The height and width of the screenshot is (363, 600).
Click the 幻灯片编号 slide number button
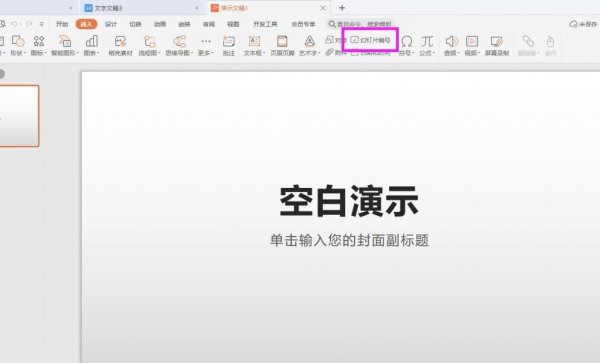pos(370,40)
